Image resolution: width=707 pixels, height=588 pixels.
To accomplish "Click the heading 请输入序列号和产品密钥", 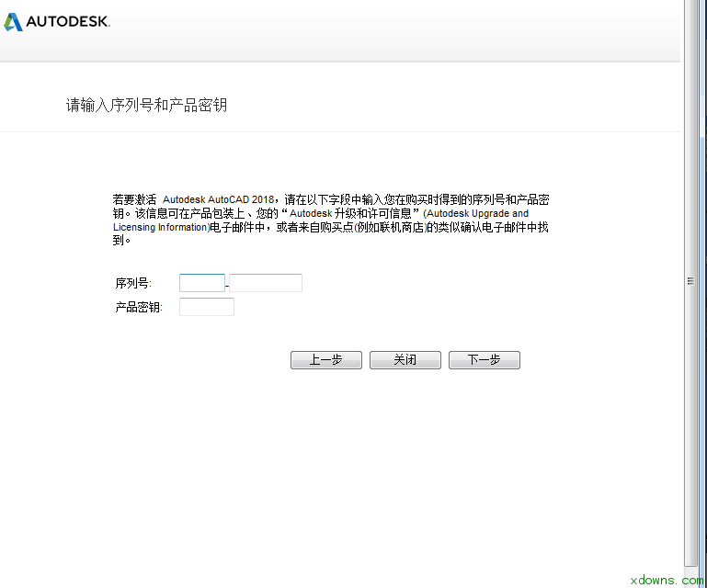I will [x=146, y=105].
